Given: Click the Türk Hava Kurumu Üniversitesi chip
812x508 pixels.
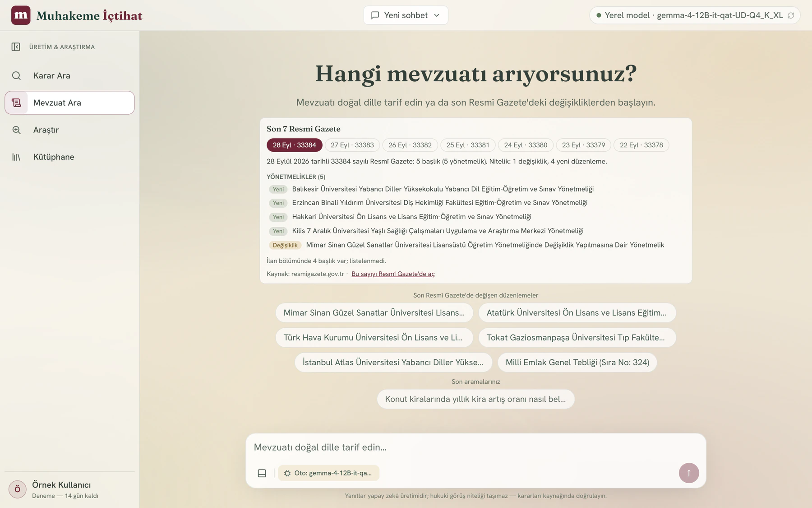Looking at the screenshot, I should pos(374,337).
